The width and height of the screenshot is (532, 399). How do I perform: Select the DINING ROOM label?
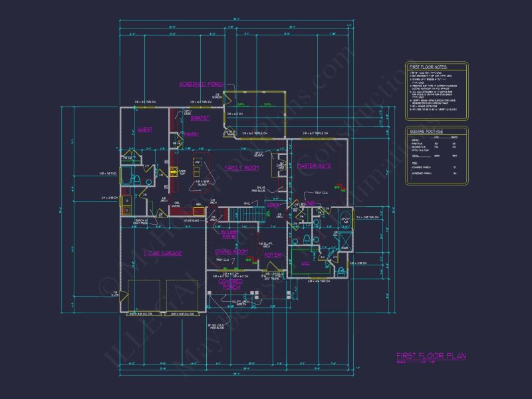[231, 251]
